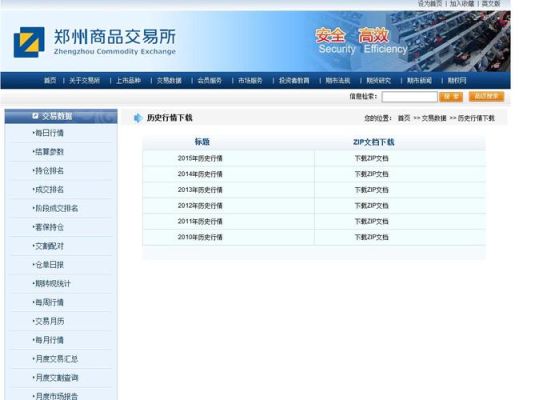Open 成交排名 in the sidebar
This screenshot has height=400, width=535.
(49, 189)
